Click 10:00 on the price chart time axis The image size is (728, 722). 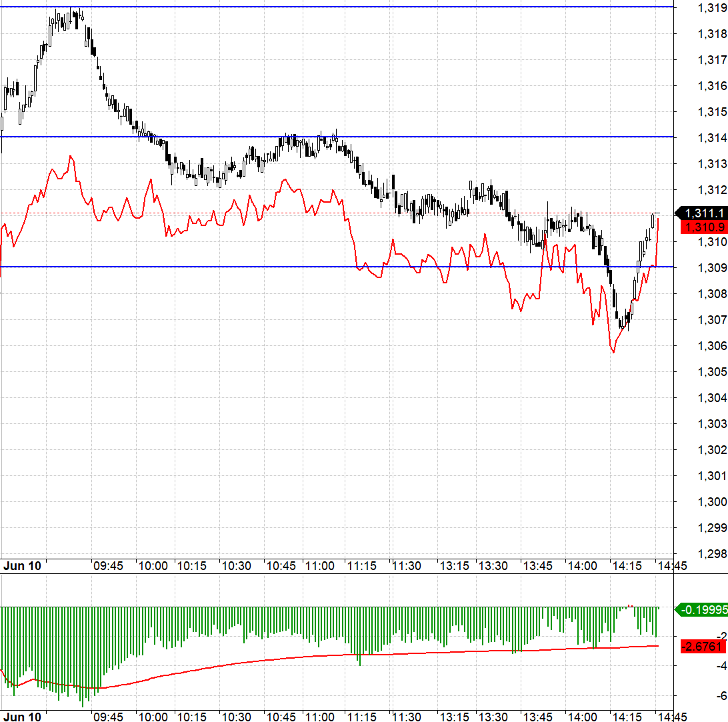click(153, 566)
